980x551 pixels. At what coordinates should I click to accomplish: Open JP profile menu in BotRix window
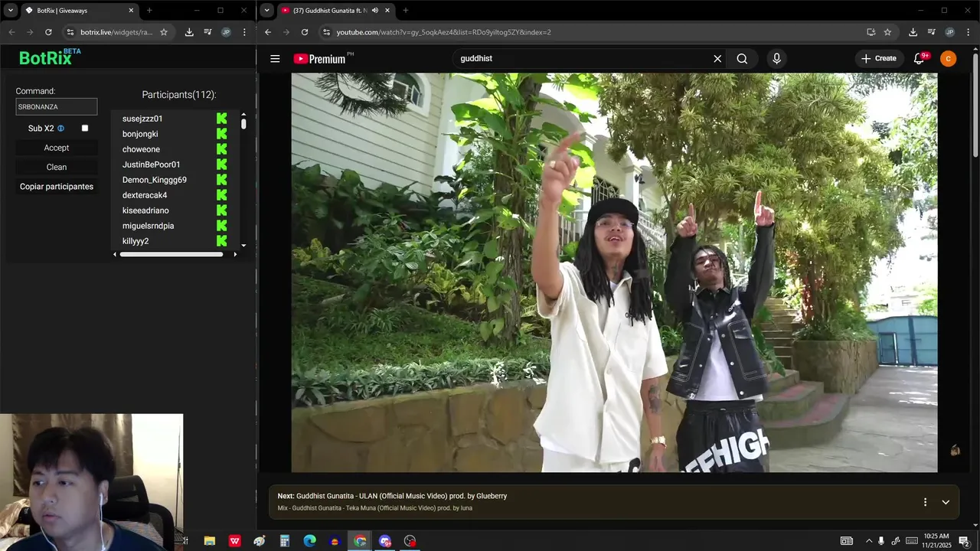226,32
